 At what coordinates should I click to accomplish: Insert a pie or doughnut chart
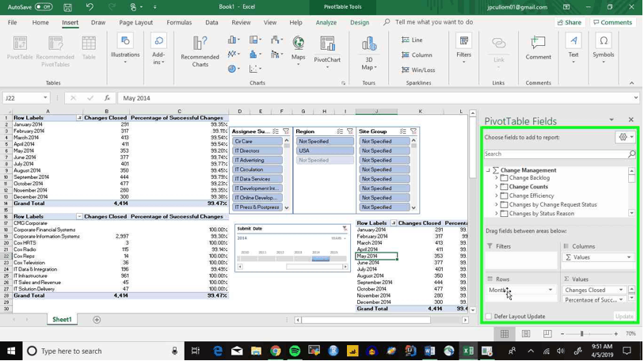[x=234, y=69]
